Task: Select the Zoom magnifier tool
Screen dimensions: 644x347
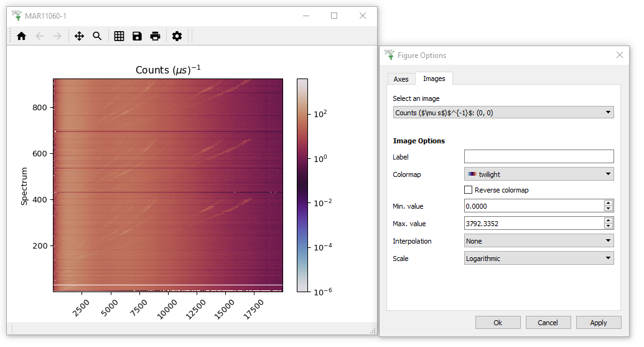Action: [97, 36]
